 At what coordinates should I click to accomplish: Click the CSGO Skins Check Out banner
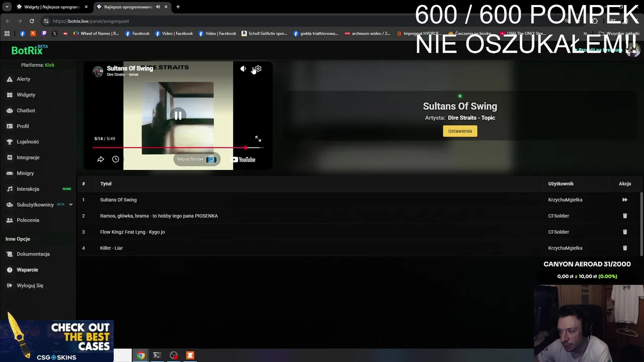(57, 341)
